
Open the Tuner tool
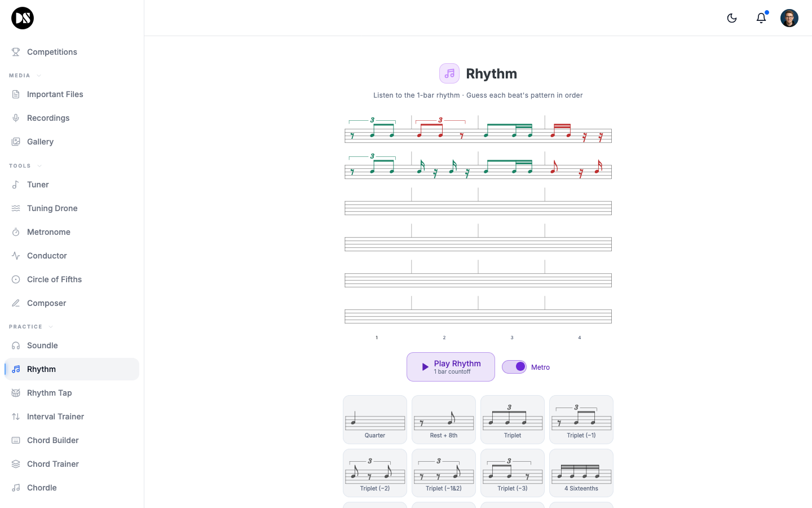coord(38,185)
